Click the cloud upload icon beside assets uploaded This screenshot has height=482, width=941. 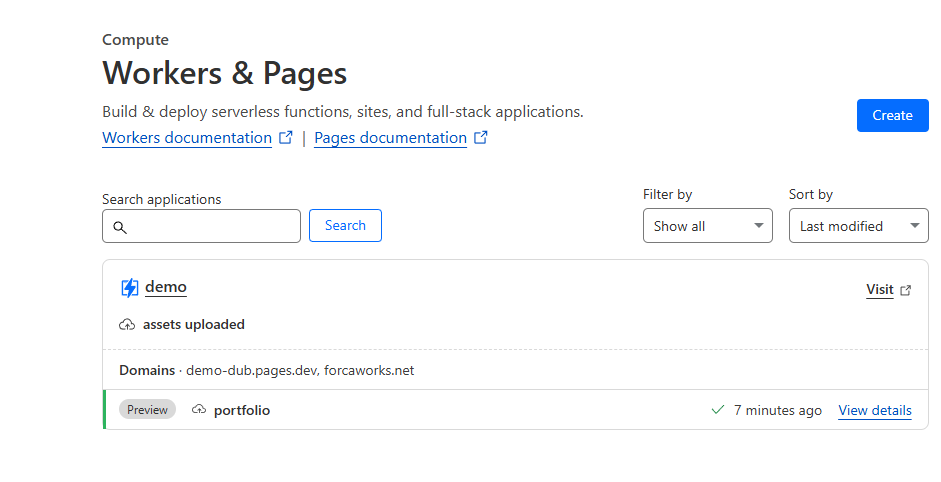point(127,325)
